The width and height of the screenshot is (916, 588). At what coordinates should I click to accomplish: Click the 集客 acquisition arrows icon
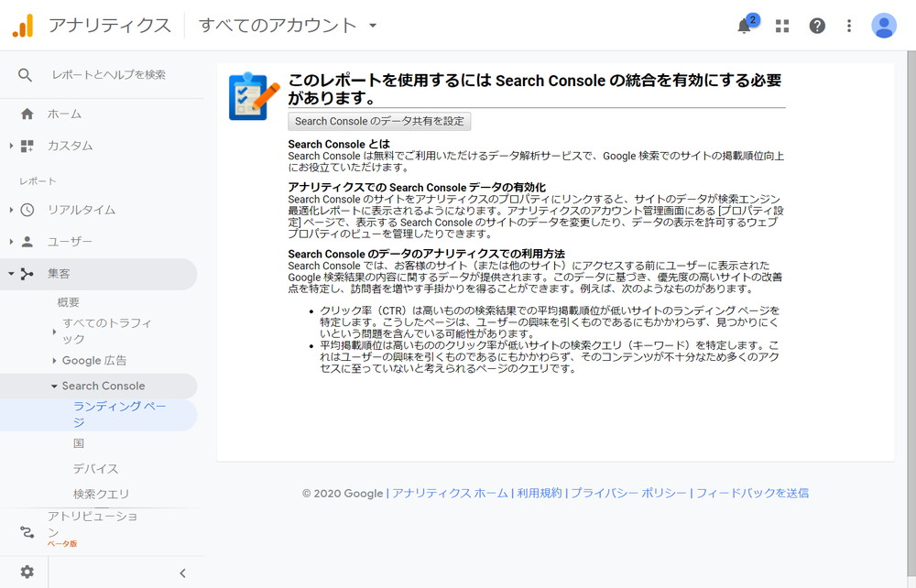coord(27,274)
